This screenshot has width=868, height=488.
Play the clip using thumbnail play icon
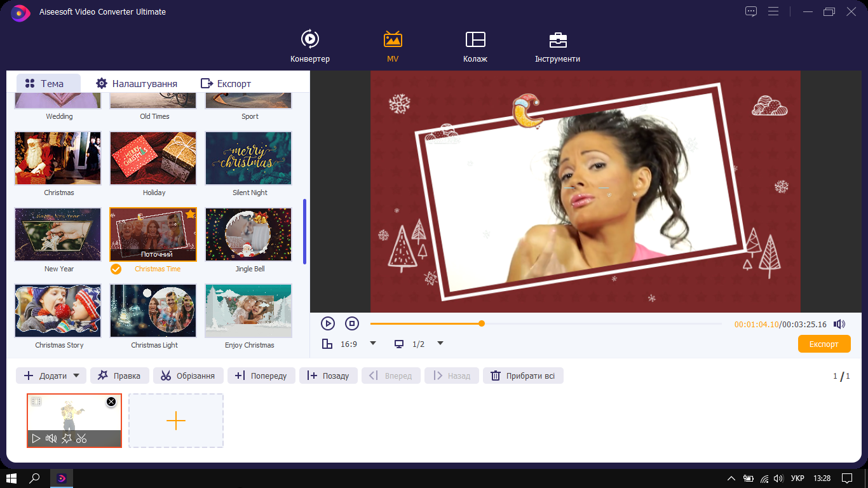[36, 438]
